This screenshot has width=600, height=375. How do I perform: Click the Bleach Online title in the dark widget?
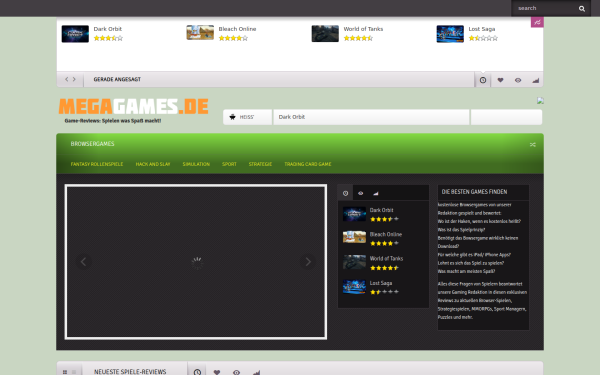coord(386,234)
